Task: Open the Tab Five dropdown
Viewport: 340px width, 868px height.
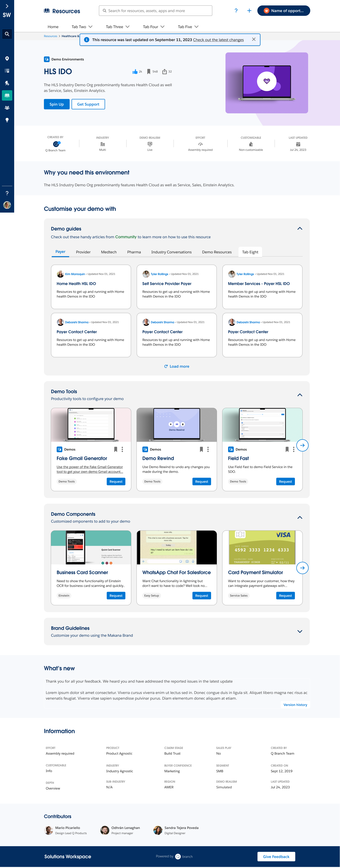Action: point(188,27)
